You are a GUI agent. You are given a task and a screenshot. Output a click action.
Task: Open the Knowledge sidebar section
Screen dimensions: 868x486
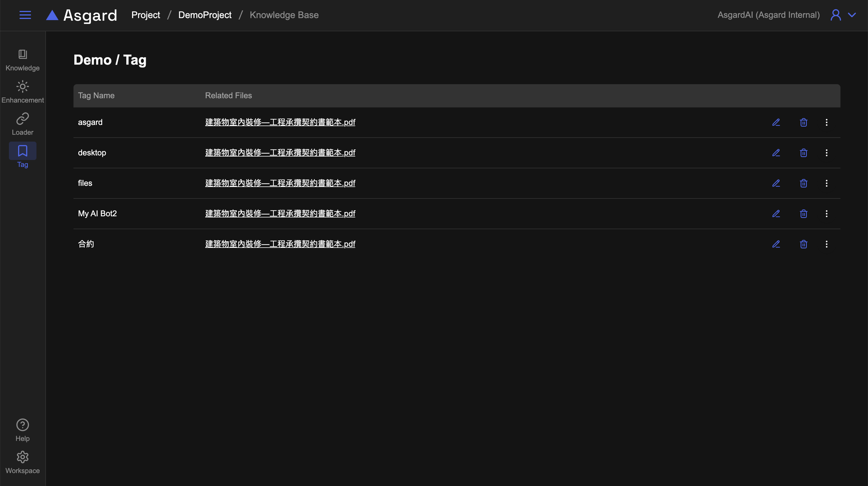click(23, 60)
